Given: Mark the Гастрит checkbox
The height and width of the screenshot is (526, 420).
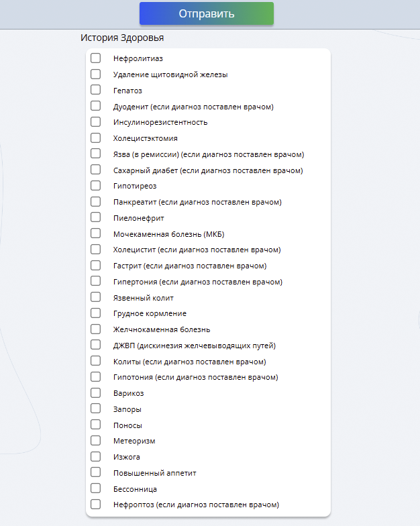Looking at the screenshot, I should pyautogui.click(x=95, y=266).
